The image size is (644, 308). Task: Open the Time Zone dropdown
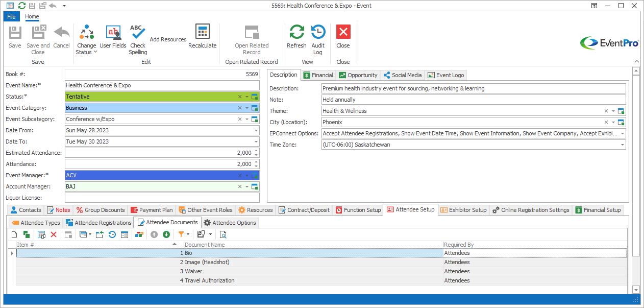(622, 145)
